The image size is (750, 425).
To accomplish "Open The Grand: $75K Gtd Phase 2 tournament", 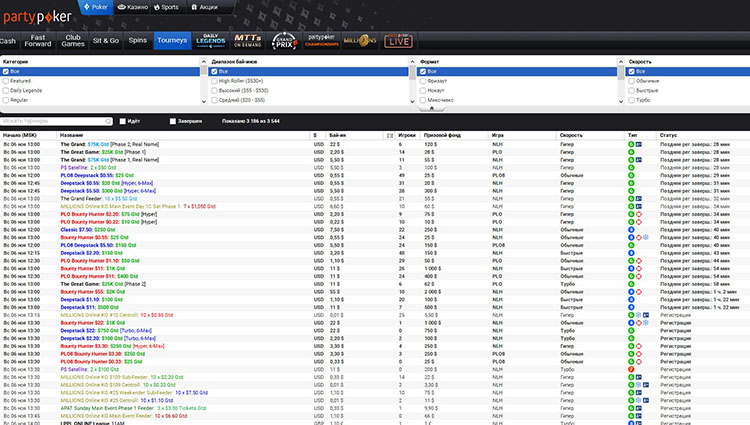I will [x=110, y=144].
